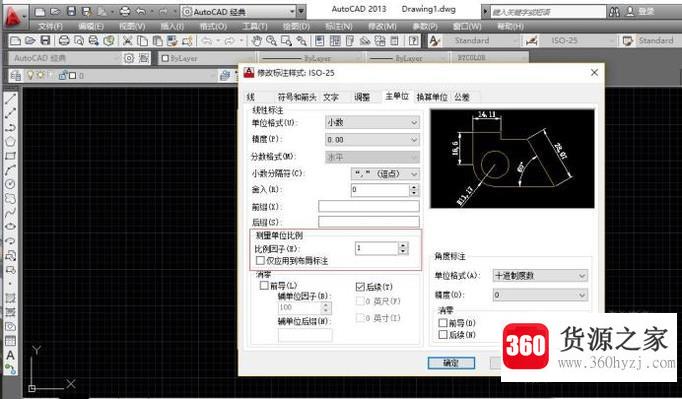Select the Circle tool
This screenshot has width=682, height=399.
pyautogui.click(x=10, y=184)
